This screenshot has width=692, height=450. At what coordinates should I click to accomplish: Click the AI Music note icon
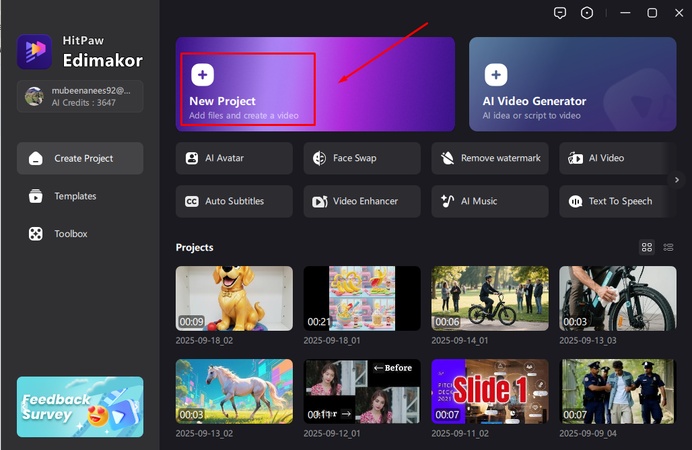[447, 201]
